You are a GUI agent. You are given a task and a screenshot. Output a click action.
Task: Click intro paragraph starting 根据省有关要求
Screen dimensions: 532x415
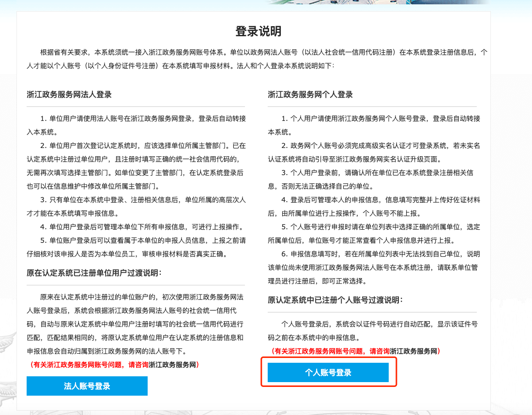pyautogui.click(x=257, y=59)
